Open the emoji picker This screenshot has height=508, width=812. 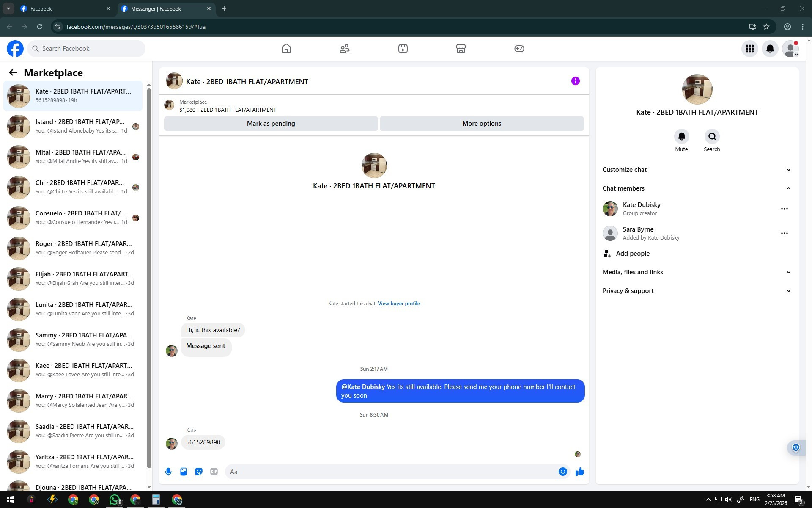coord(563,472)
